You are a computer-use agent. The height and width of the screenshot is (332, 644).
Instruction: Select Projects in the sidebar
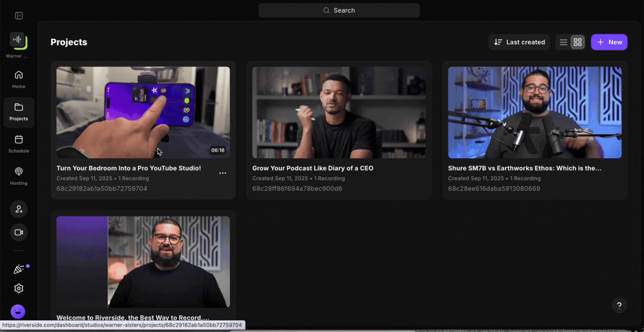click(19, 112)
